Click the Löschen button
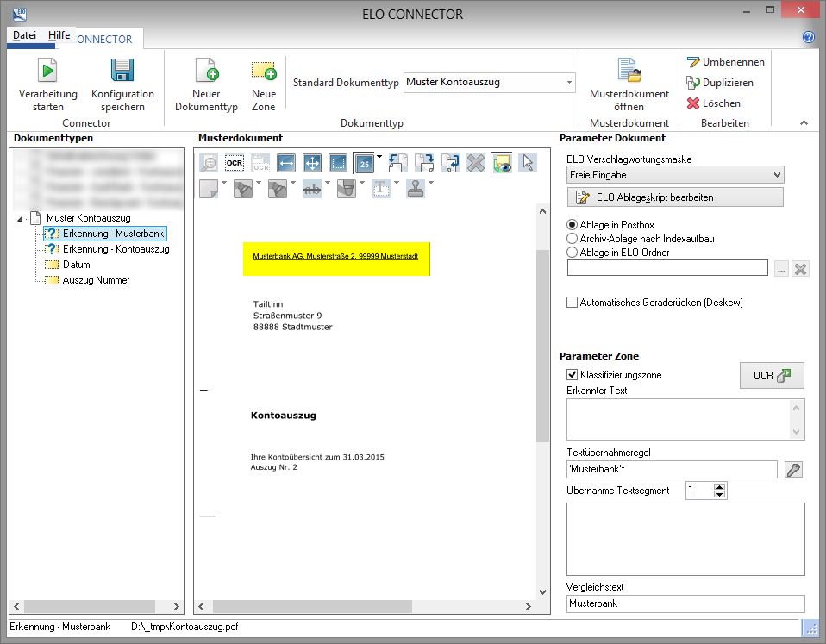The image size is (826, 644). (713, 103)
